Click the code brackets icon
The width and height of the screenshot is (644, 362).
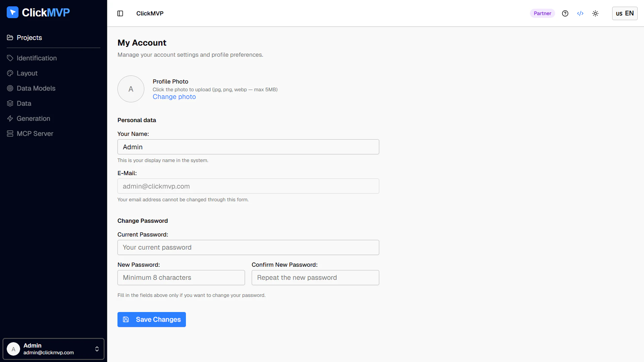click(x=580, y=13)
